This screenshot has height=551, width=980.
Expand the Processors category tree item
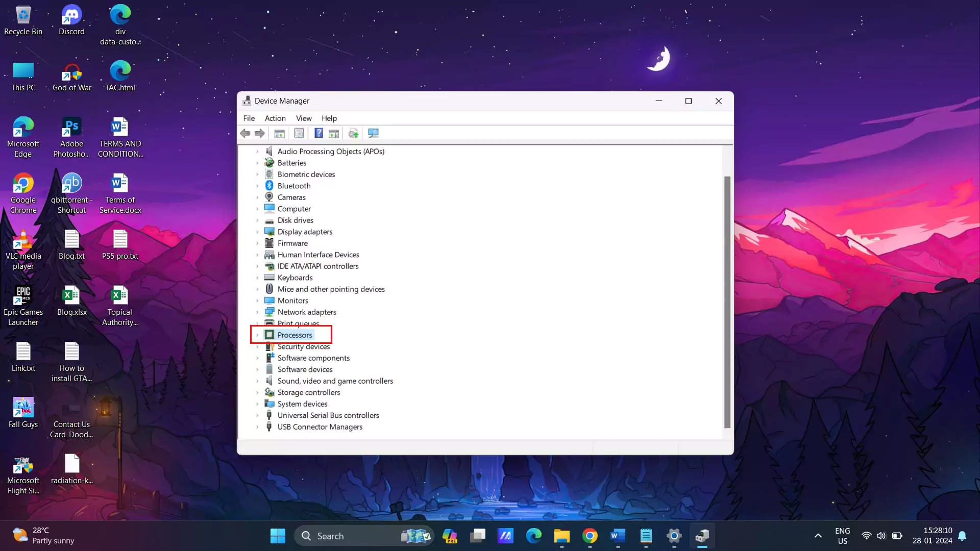pyautogui.click(x=258, y=334)
